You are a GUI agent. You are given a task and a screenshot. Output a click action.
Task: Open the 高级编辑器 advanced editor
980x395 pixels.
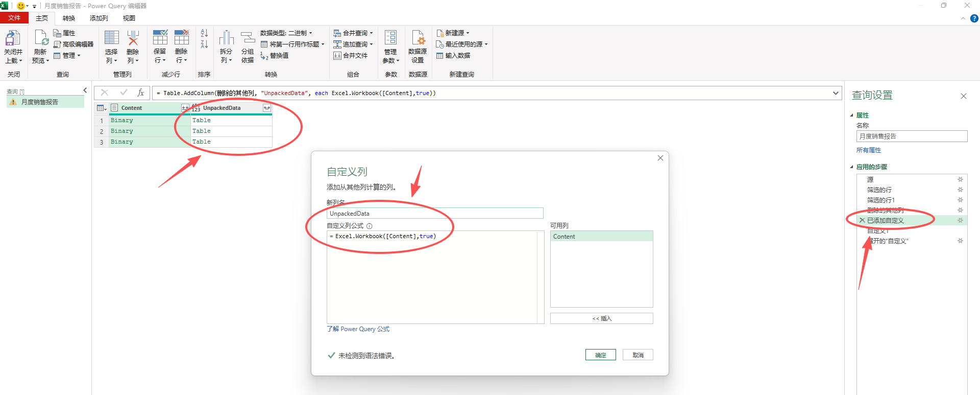(73, 44)
